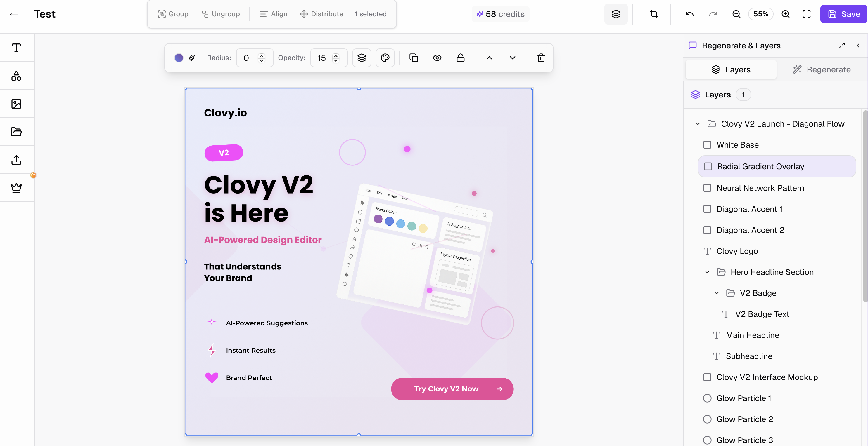The height and width of the screenshot is (446, 868).
Task: Collapse the V2 Badge group
Action: [716, 293]
